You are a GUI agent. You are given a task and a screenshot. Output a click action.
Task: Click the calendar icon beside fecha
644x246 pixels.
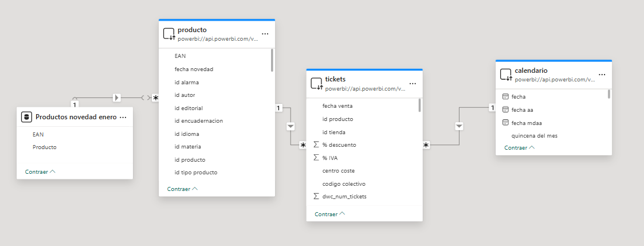click(505, 97)
